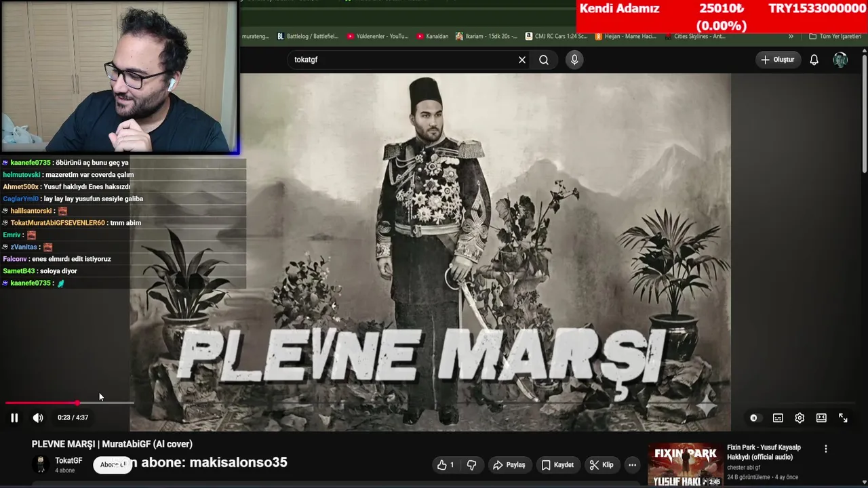Switch to theater mode
Screen dimensions: 868x488
(x=821, y=418)
